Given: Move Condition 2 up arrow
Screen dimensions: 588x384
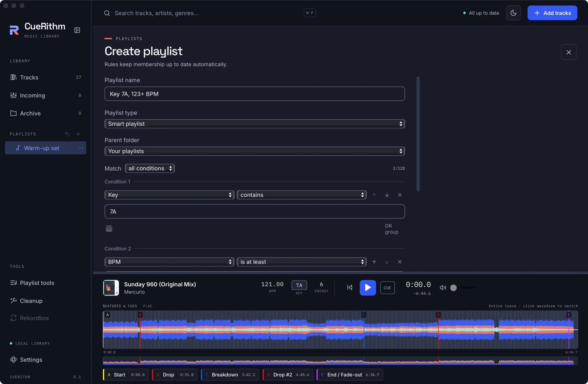Looking at the screenshot, I should coord(374,262).
